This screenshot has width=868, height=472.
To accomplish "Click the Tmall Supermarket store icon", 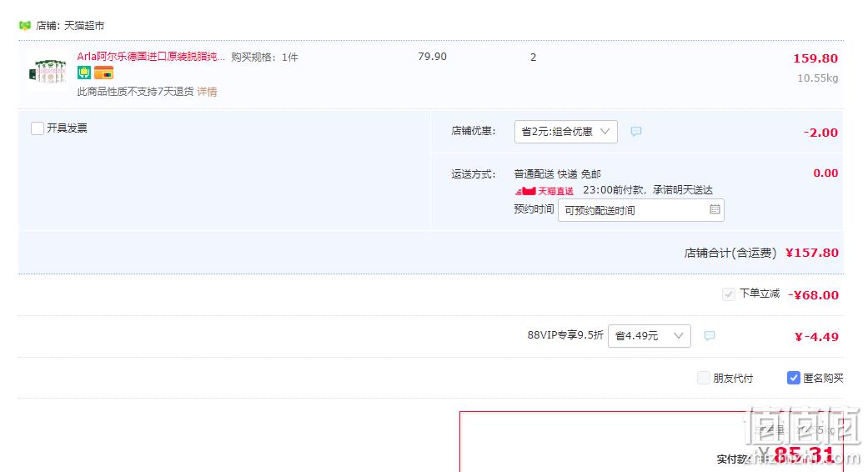I will (25, 26).
